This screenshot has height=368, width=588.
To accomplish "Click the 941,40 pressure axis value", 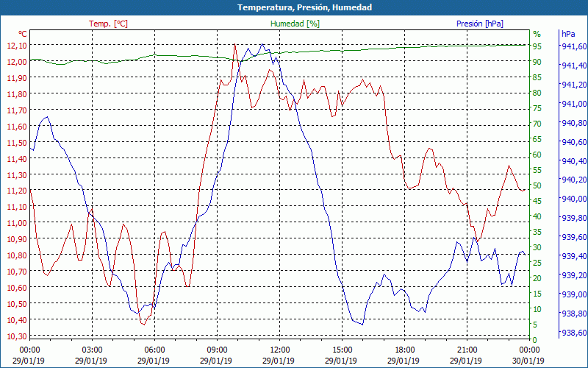I will 574,66.
